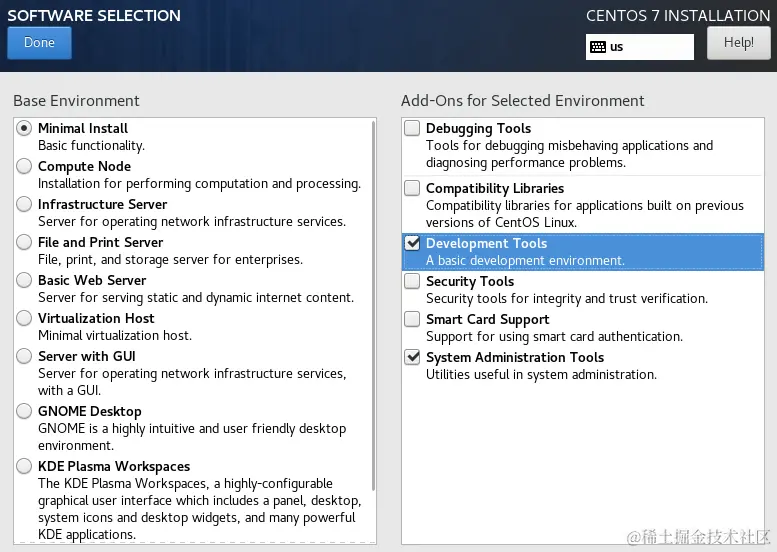
Task: Select Server with GUI radio button
Action: [x=24, y=356]
